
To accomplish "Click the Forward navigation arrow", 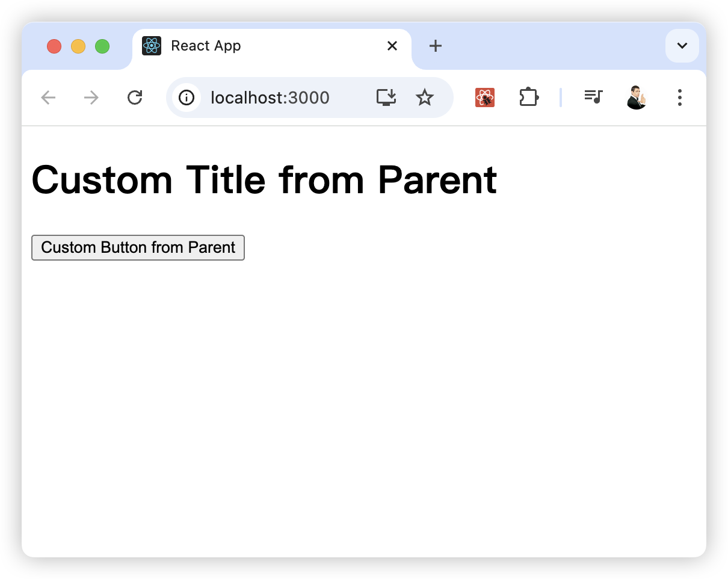I will click(91, 98).
